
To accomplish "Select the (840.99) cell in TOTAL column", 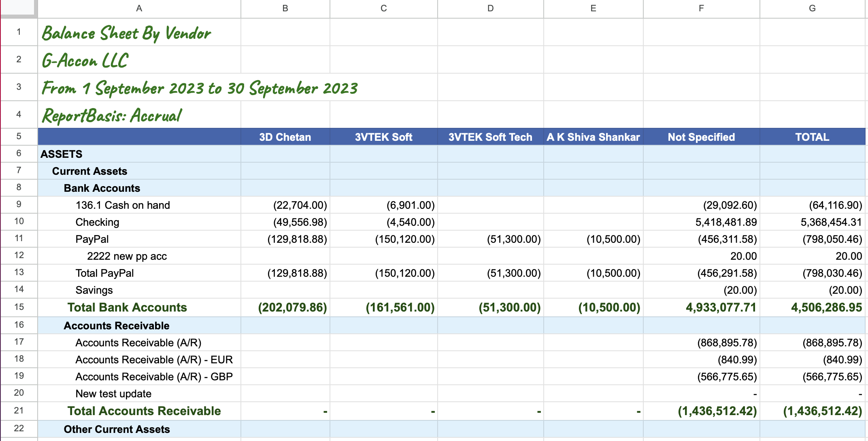I will click(813, 359).
